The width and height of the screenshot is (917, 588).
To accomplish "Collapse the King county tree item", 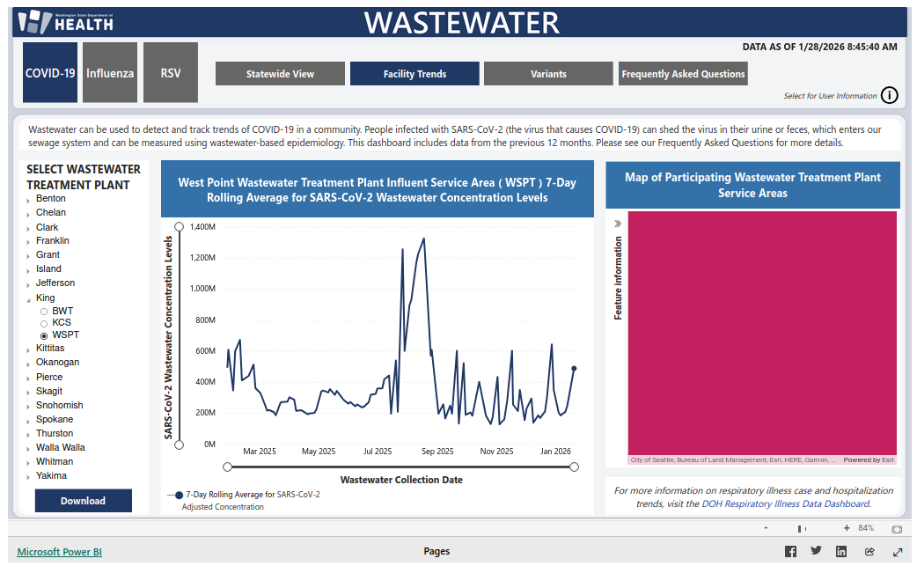I will 27,299.
